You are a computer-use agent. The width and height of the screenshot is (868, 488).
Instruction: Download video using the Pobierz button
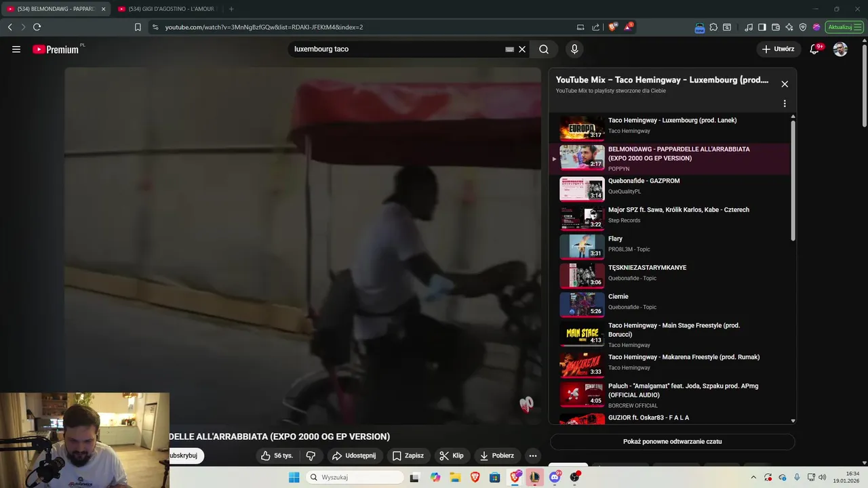tap(496, 455)
